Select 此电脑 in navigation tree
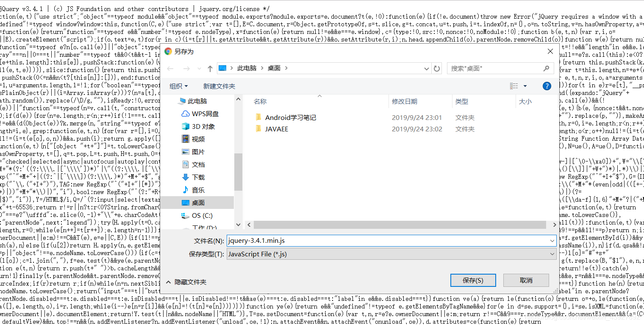Screen dimensions: 644x325 [197, 101]
